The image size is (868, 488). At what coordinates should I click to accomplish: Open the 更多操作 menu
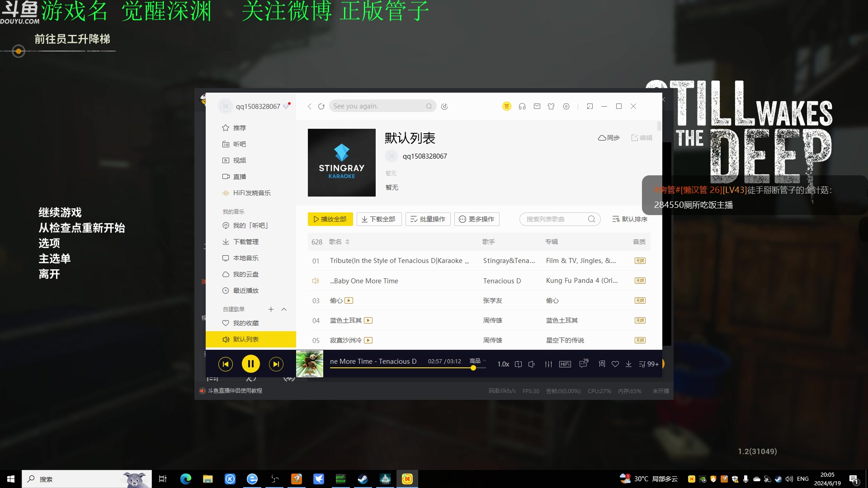pos(476,219)
